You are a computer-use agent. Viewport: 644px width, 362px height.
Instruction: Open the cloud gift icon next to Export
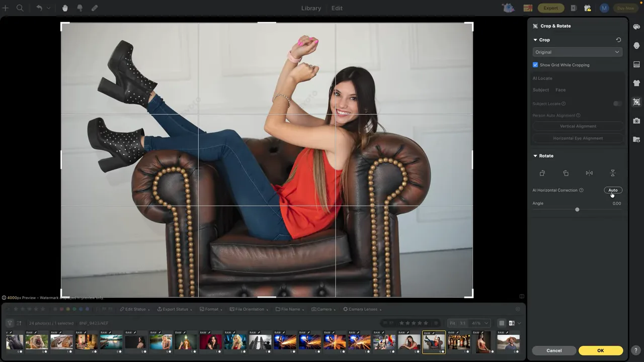[588, 8]
